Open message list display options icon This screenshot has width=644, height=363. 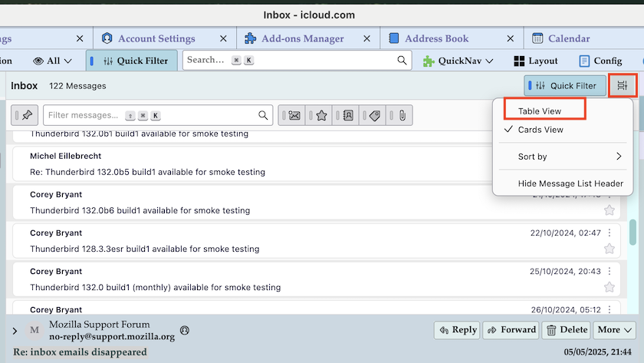[623, 85]
